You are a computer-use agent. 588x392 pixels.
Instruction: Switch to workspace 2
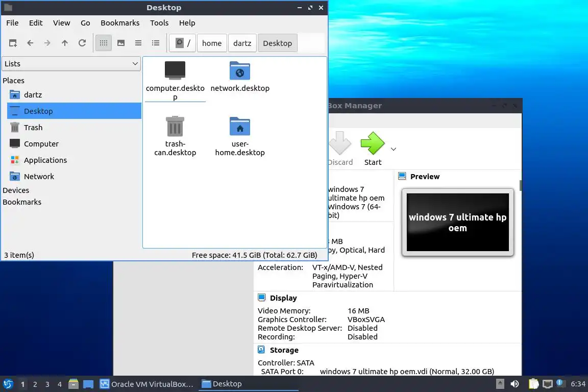[x=35, y=384]
